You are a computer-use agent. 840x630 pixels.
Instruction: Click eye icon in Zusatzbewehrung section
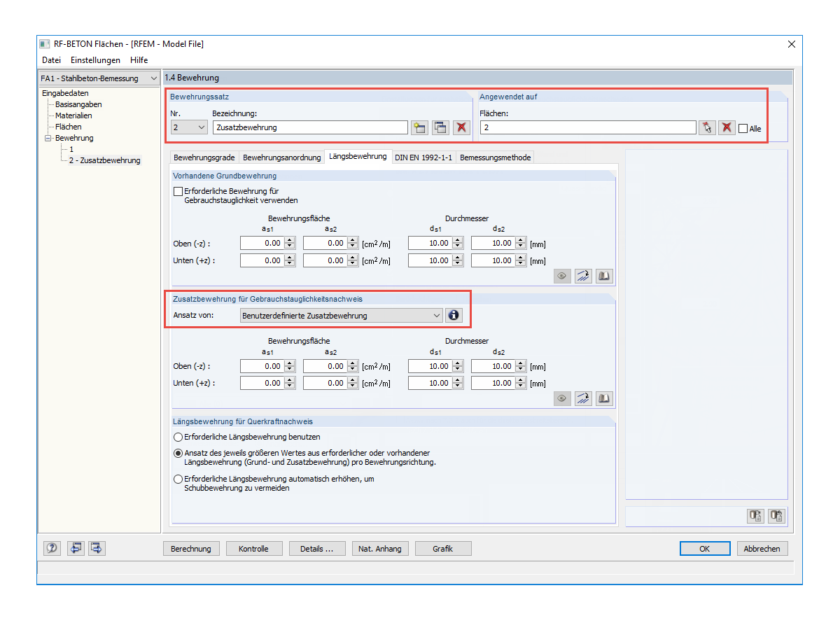point(562,398)
